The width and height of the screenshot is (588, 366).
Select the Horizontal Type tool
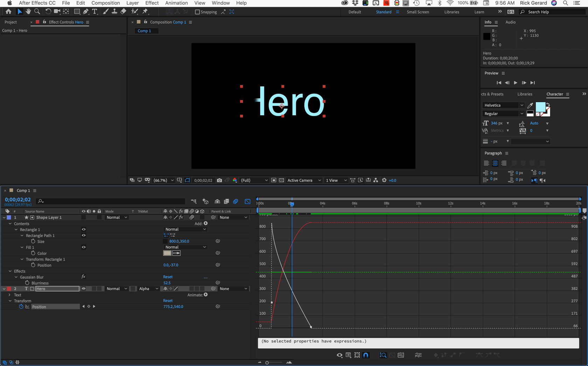click(94, 12)
